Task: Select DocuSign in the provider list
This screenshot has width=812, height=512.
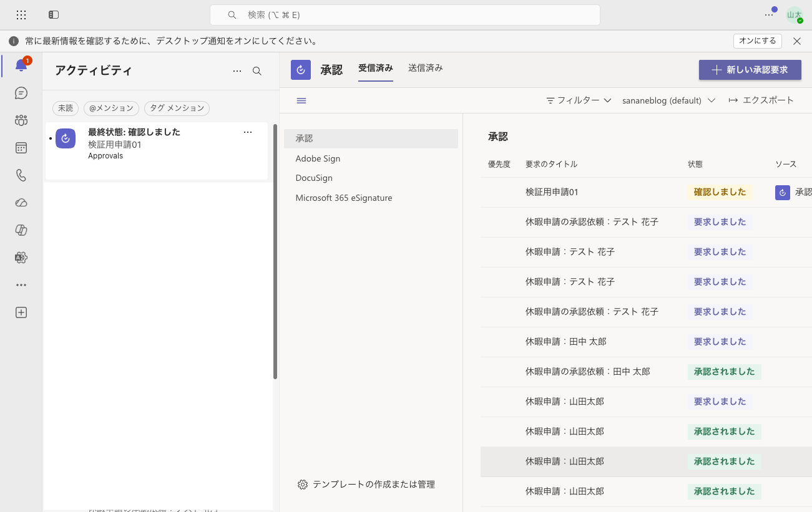Action: point(371,178)
